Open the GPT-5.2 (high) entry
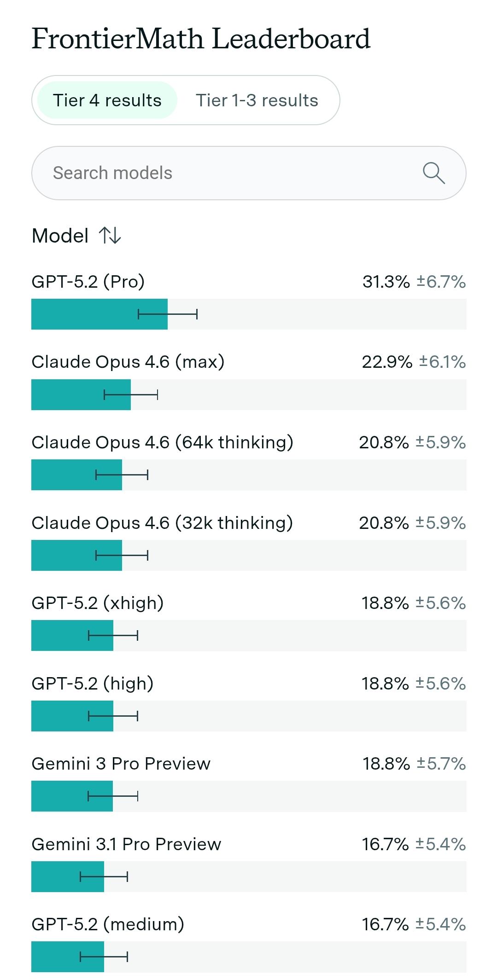The image size is (497, 980). click(x=93, y=684)
